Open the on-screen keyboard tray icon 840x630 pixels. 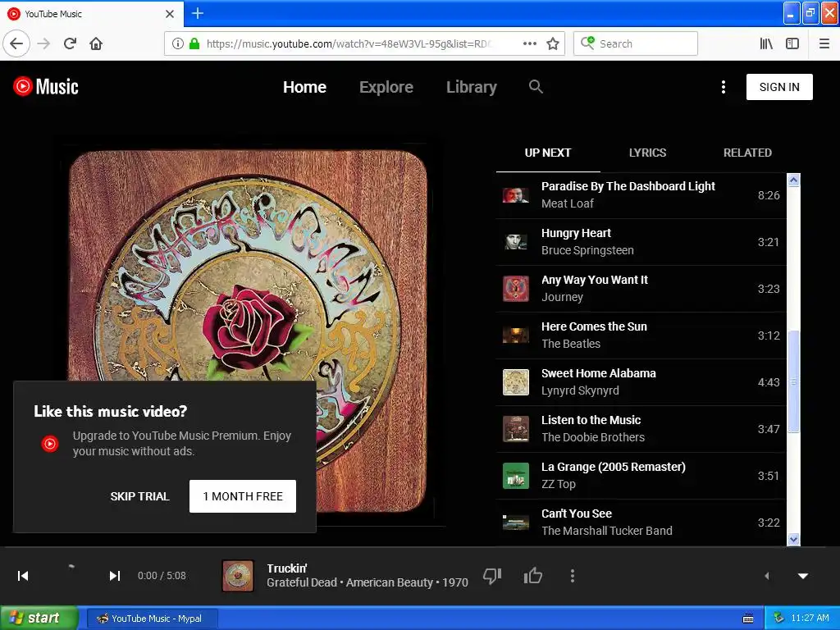pyautogui.click(x=748, y=619)
